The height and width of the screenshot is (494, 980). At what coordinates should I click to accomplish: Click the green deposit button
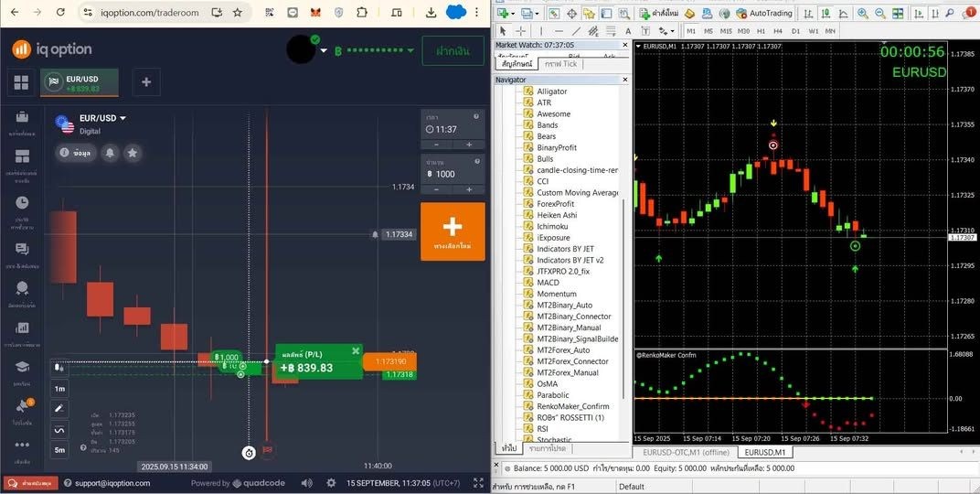coord(453,50)
